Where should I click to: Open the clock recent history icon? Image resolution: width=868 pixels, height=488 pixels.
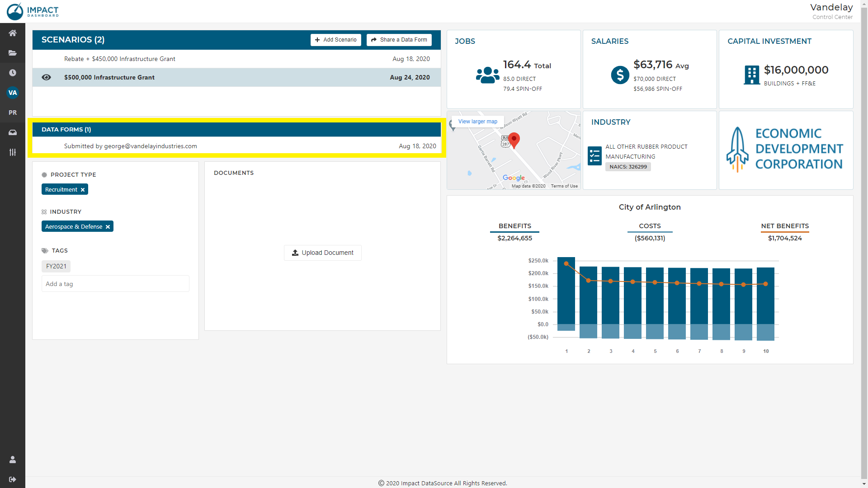pyautogui.click(x=13, y=73)
